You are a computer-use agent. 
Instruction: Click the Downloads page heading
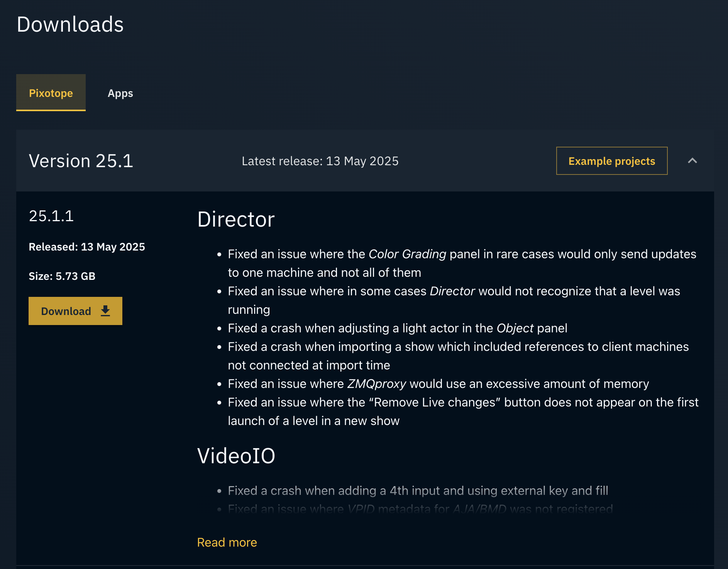[x=70, y=24]
